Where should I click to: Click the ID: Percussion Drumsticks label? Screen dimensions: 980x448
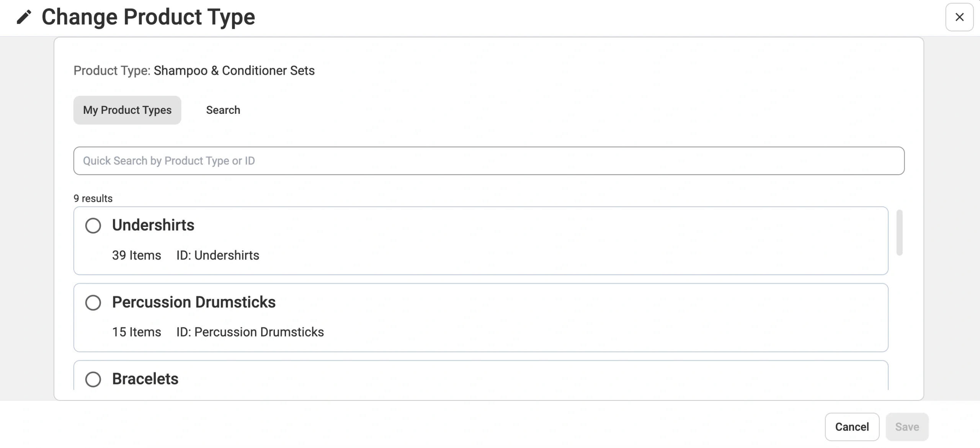[x=250, y=332]
